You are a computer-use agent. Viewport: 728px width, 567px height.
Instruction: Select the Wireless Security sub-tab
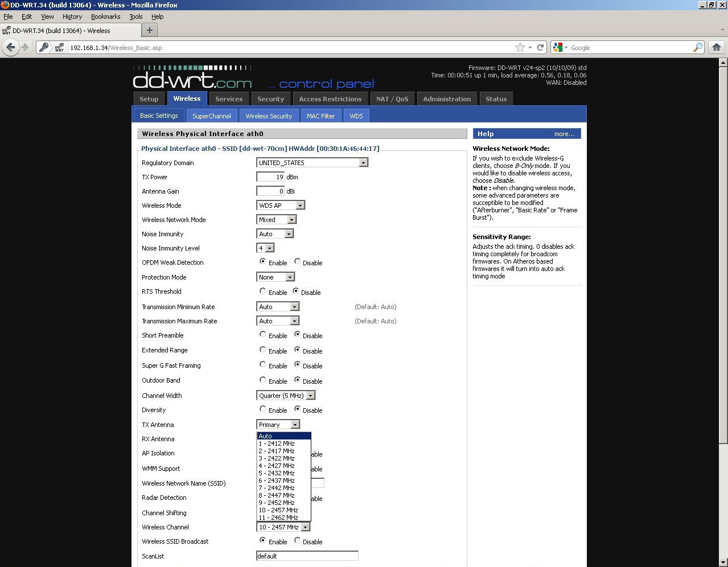pyautogui.click(x=269, y=116)
